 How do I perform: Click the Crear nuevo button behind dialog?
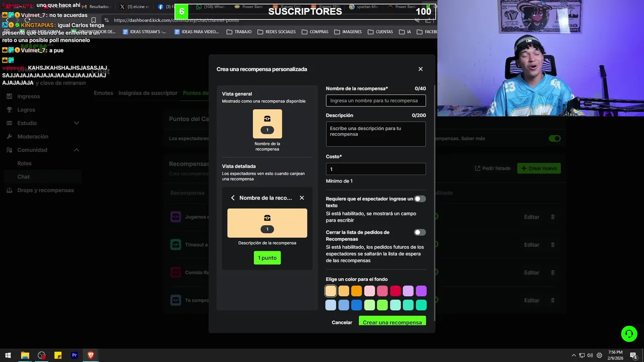(x=539, y=168)
